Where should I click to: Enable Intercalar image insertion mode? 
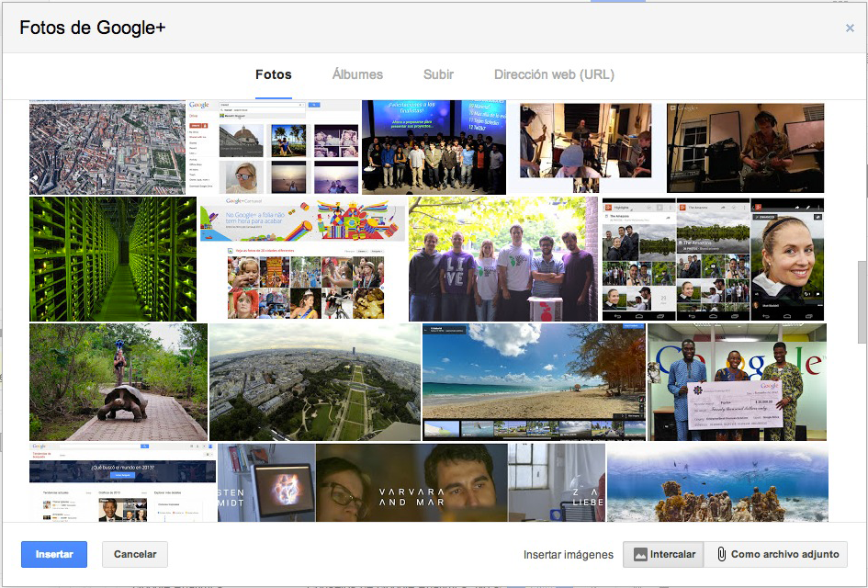(x=663, y=554)
